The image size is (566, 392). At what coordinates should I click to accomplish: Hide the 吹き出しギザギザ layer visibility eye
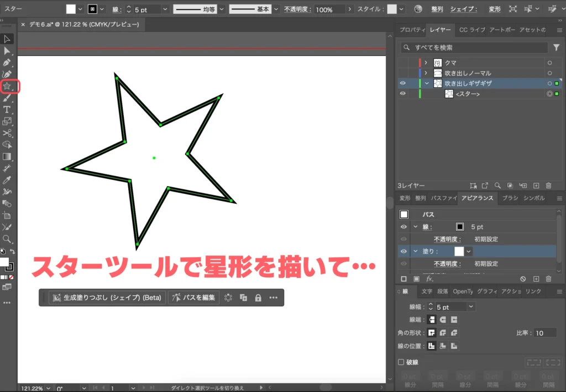pyautogui.click(x=404, y=83)
